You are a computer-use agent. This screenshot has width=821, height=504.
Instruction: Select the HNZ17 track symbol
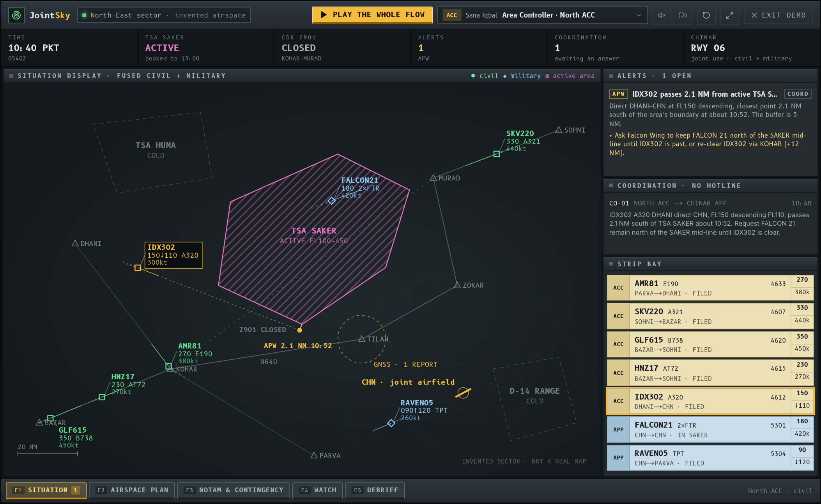click(102, 397)
